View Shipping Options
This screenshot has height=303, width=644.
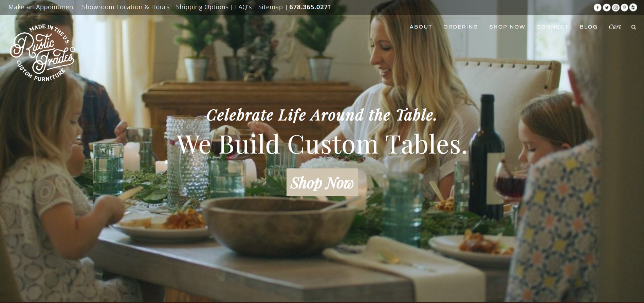coord(202,7)
